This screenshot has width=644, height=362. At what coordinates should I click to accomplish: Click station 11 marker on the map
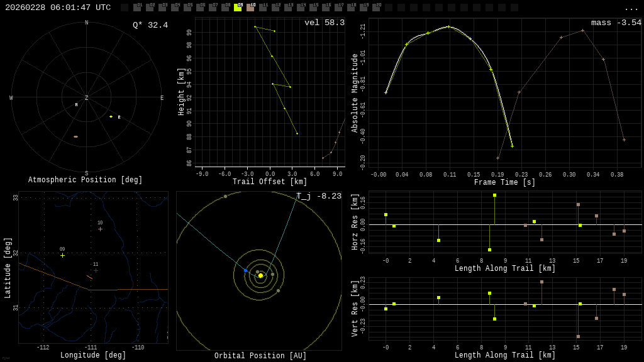click(x=96, y=270)
